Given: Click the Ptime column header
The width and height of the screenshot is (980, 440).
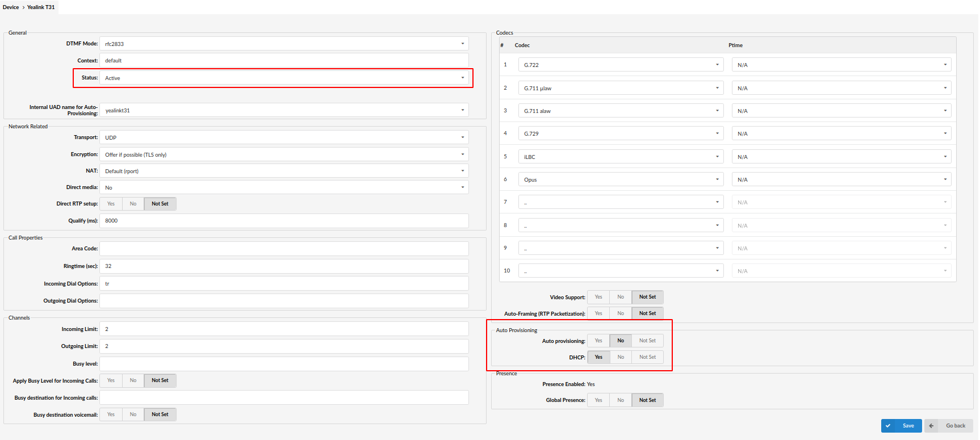Looking at the screenshot, I should [735, 45].
